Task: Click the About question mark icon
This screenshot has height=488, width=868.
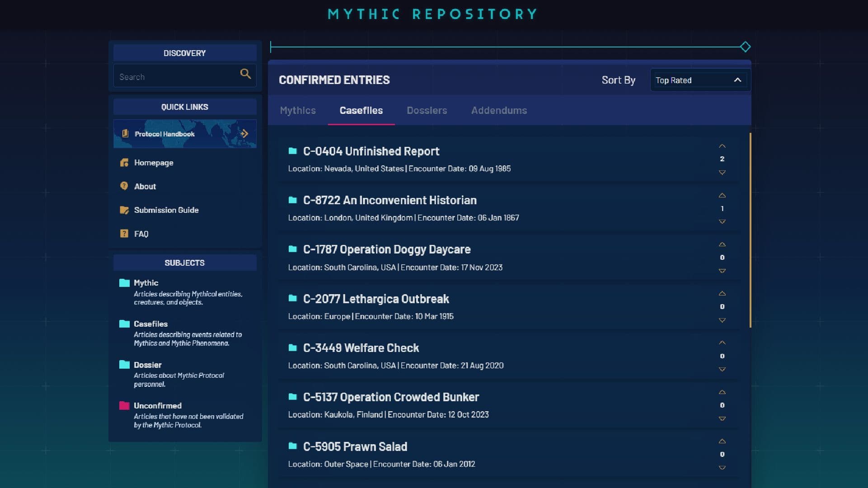Action: tap(124, 186)
